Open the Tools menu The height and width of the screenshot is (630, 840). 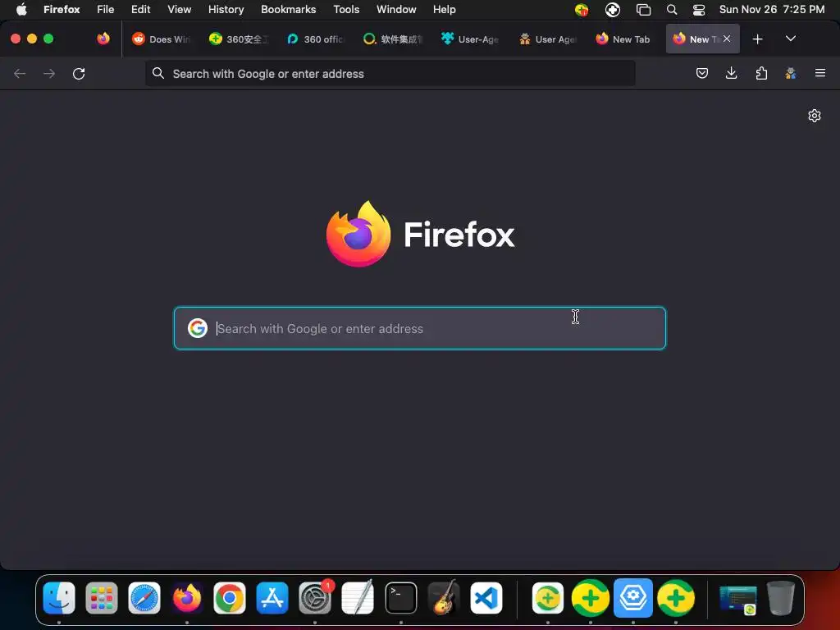pos(347,9)
